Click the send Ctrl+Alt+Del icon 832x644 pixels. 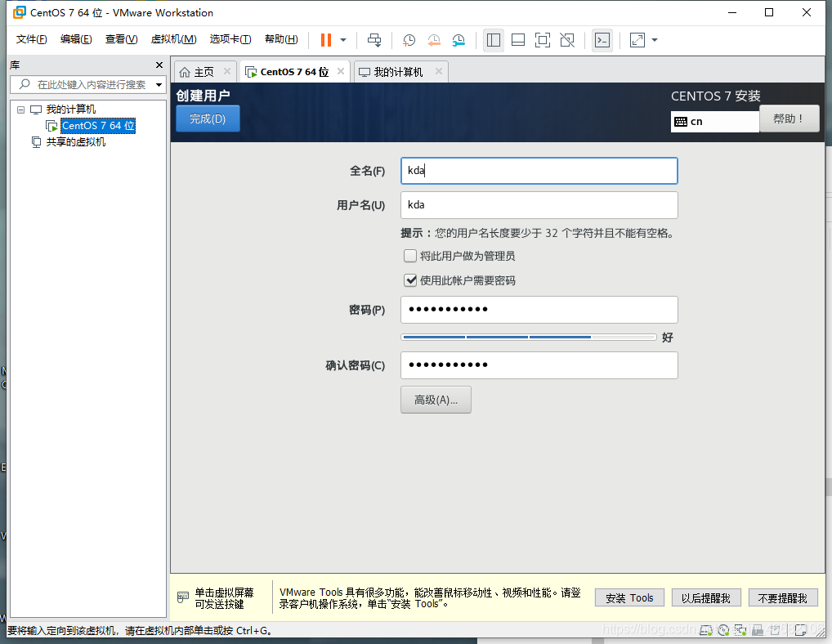(x=374, y=40)
